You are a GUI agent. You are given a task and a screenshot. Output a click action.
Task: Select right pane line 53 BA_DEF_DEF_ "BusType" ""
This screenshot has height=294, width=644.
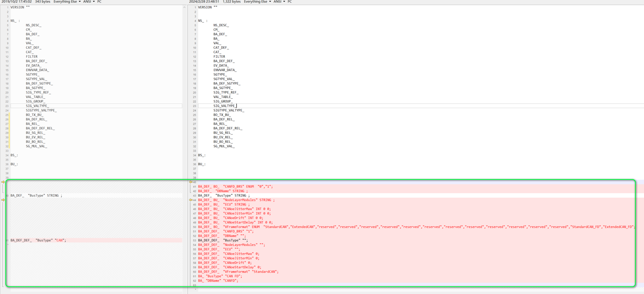pos(223,240)
